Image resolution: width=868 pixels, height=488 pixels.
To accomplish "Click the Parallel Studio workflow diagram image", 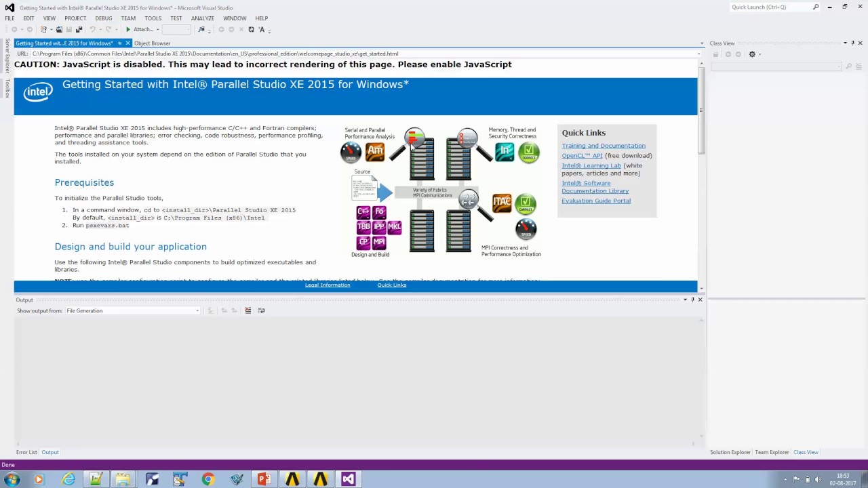I will pos(441,192).
